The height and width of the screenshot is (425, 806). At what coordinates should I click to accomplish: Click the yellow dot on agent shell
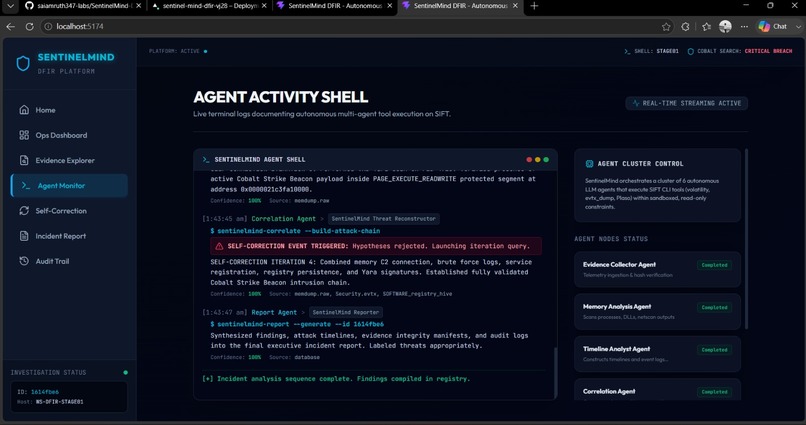pyautogui.click(x=538, y=159)
